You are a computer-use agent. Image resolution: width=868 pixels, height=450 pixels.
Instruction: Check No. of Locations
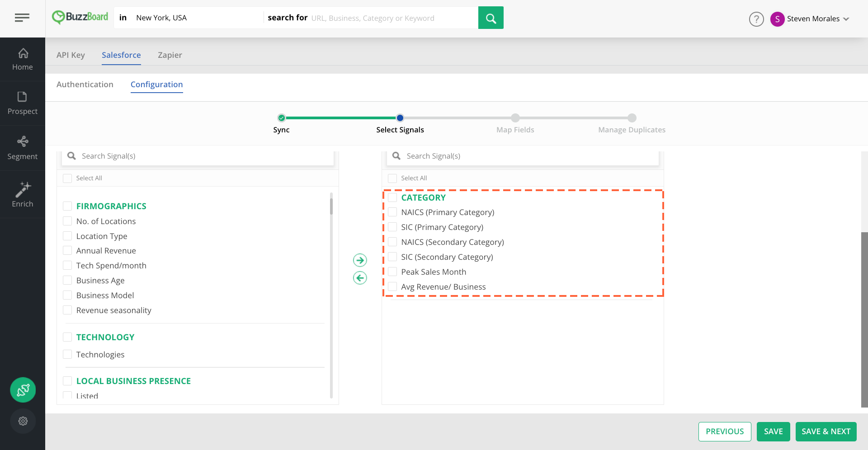(x=67, y=221)
